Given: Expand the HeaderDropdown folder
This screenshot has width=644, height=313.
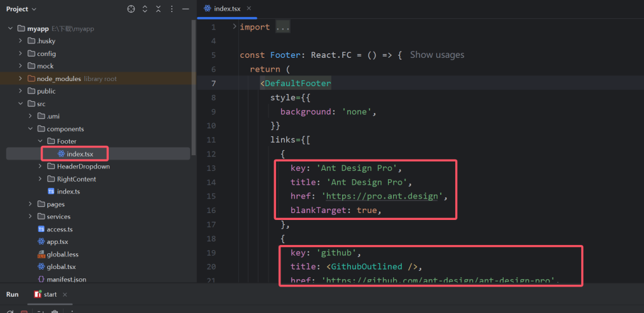Looking at the screenshot, I should [40, 167].
